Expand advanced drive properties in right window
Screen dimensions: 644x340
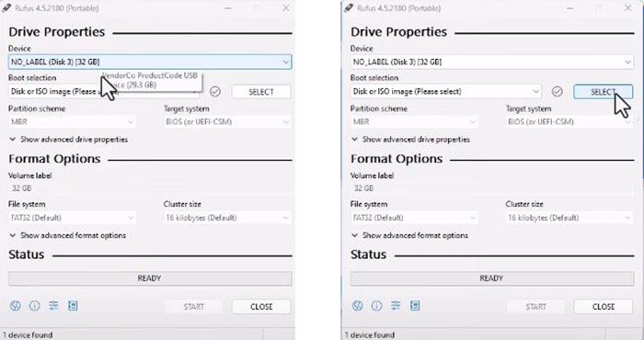point(410,140)
